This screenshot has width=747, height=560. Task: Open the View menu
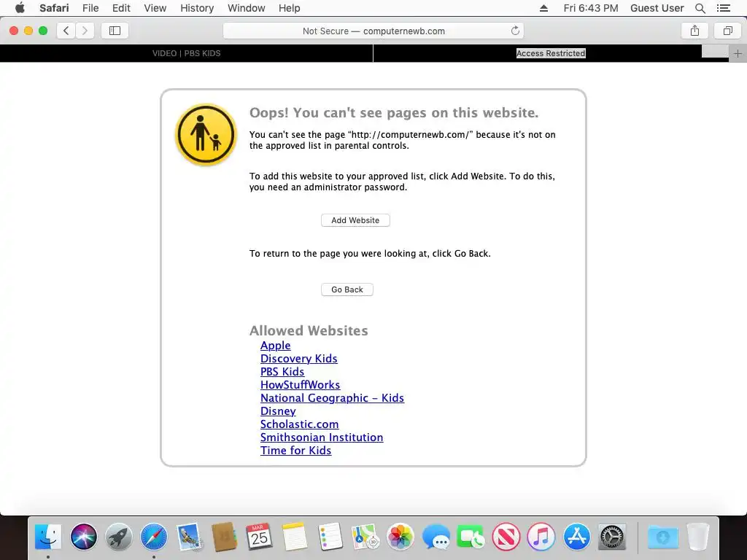point(155,8)
